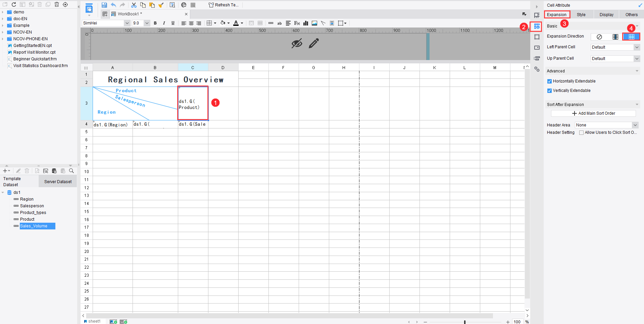The height and width of the screenshot is (324, 644).
Task: Open the SimHei font family dropdown
Action: 106,23
